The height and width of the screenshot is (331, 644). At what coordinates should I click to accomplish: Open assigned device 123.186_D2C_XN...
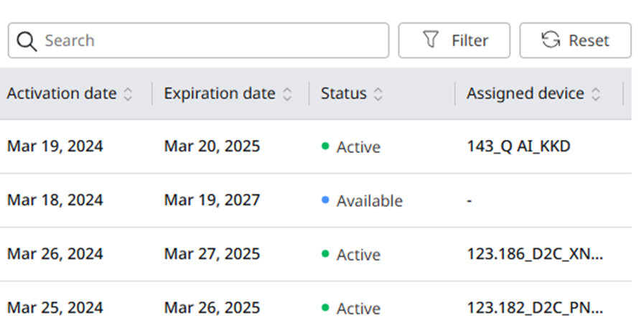coord(535,253)
